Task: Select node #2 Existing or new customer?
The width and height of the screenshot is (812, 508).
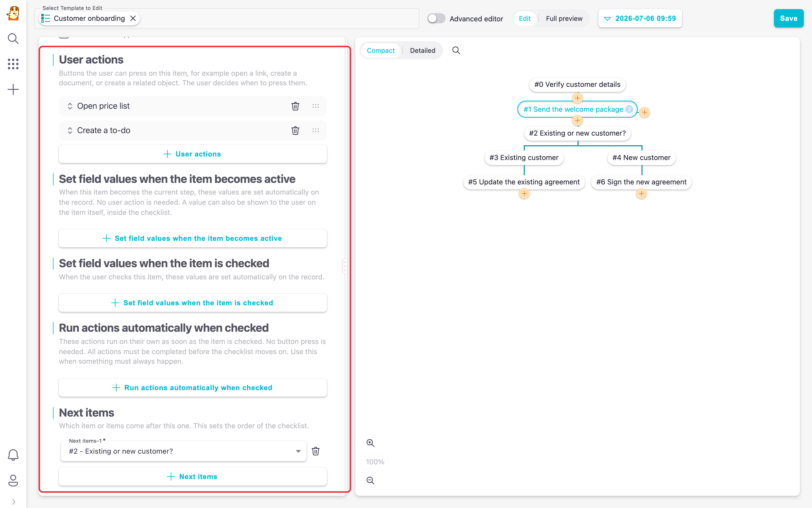Action: 577,133
